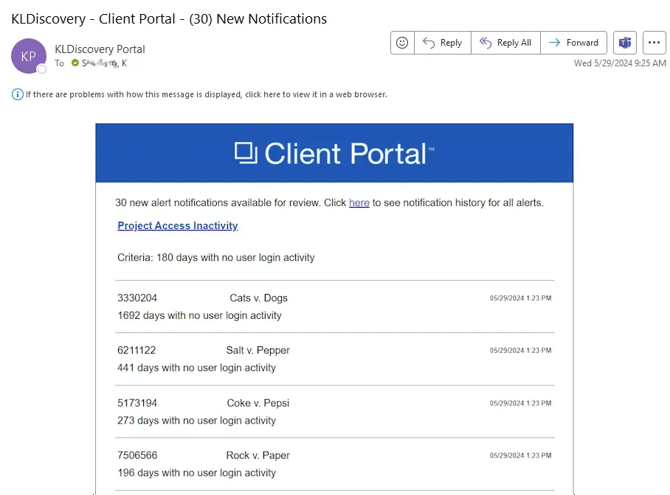This screenshot has height=495, width=670.
Task: Open the Microsoft Teams share icon
Action: 625,43
